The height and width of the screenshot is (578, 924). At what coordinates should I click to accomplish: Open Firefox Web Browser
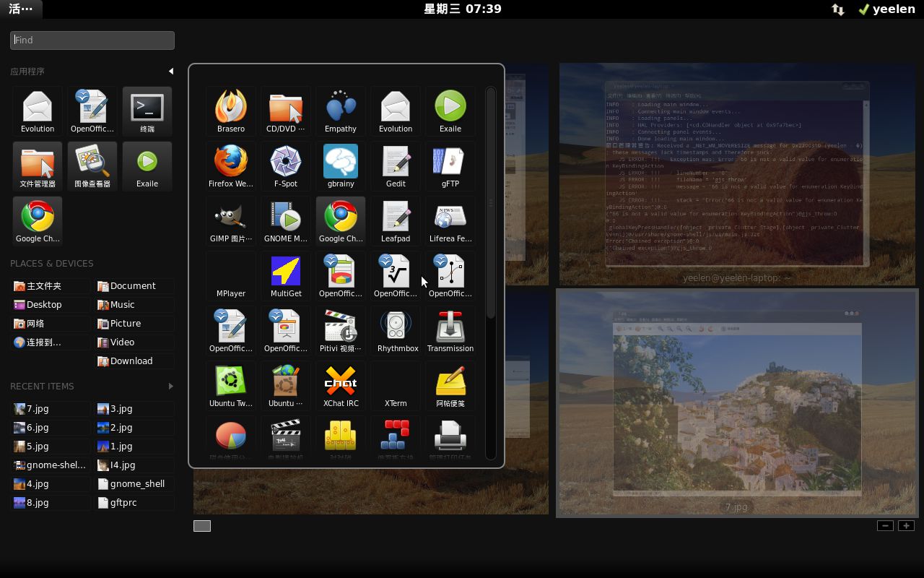231,166
